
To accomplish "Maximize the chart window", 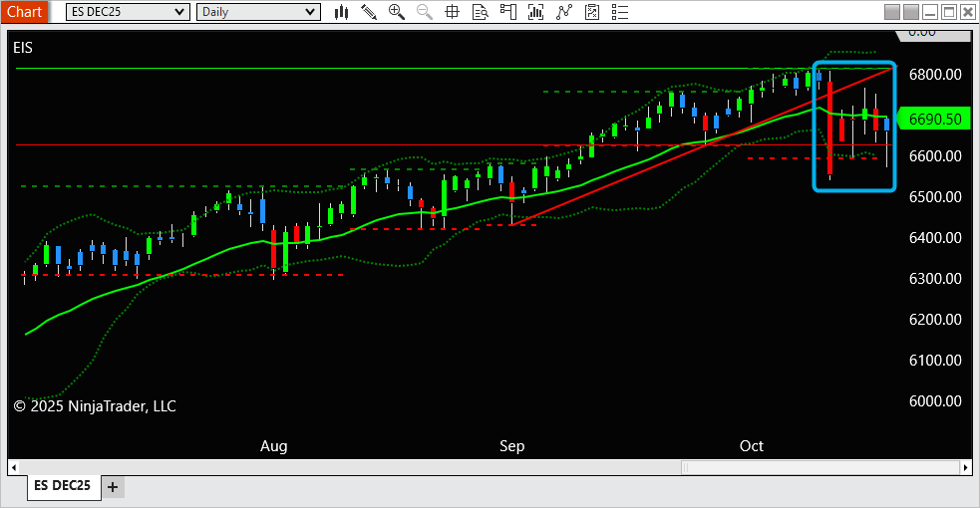I will (x=949, y=12).
